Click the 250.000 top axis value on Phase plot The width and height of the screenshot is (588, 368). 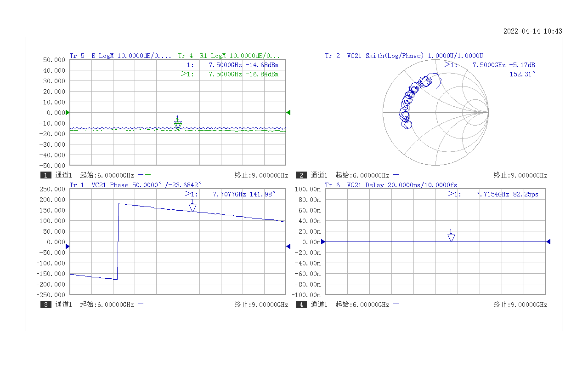point(54,189)
